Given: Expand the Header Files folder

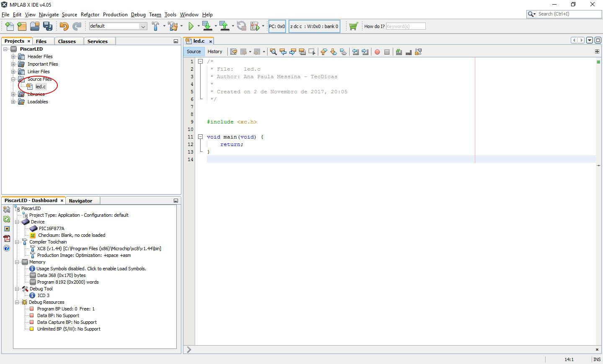Looking at the screenshot, I should click(x=13, y=56).
